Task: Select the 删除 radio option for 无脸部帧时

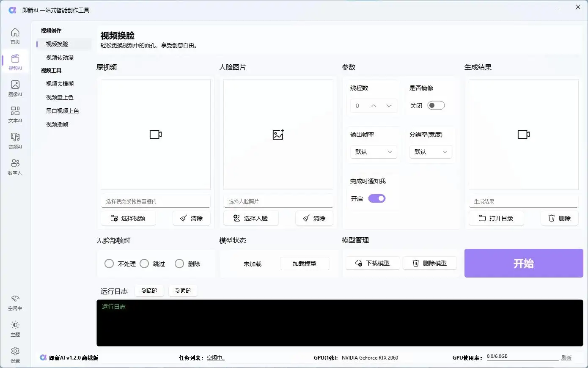Action: pyautogui.click(x=179, y=264)
